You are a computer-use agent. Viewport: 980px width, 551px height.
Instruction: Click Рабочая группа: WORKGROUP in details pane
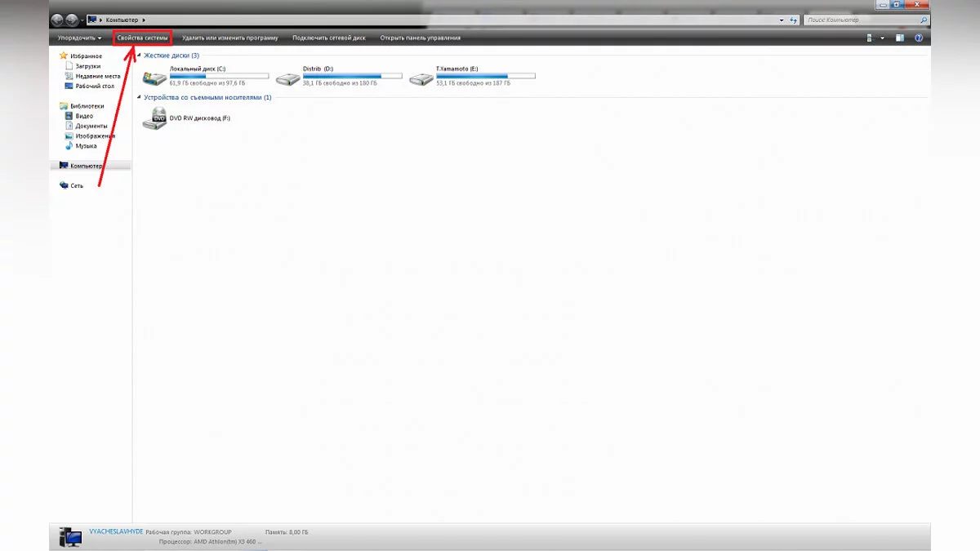point(189,532)
